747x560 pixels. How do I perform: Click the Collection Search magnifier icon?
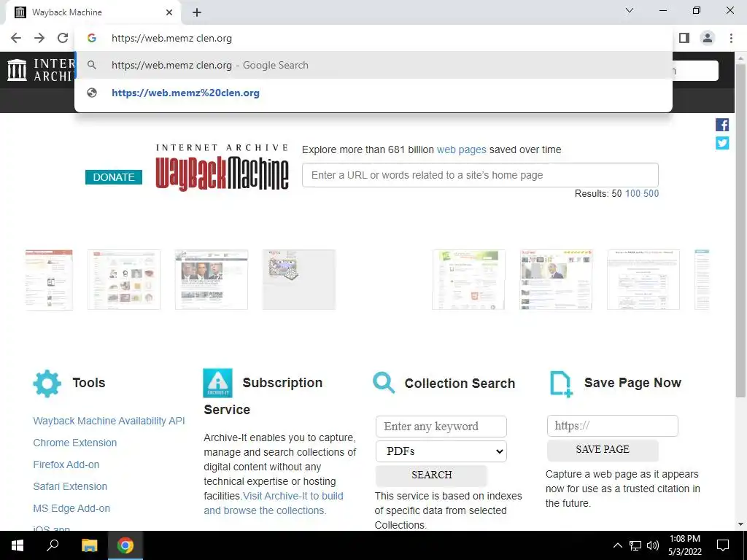[384, 383]
